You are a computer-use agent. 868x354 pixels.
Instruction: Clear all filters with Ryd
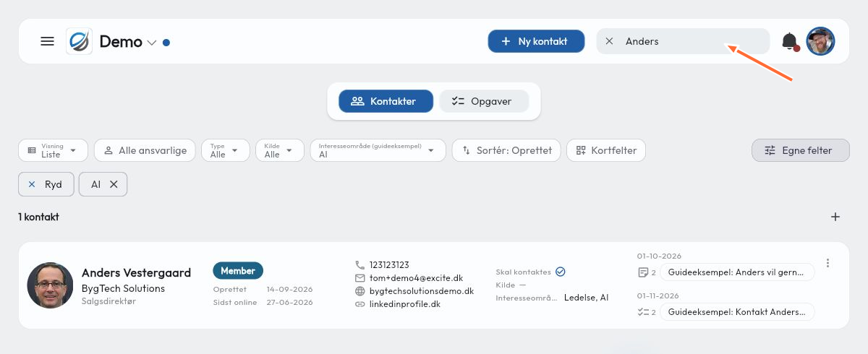click(46, 184)
